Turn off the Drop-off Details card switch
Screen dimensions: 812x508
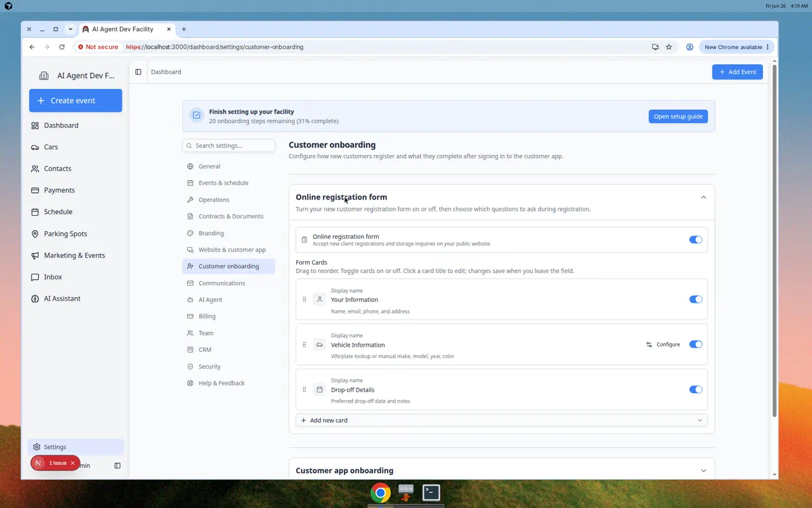696,389
